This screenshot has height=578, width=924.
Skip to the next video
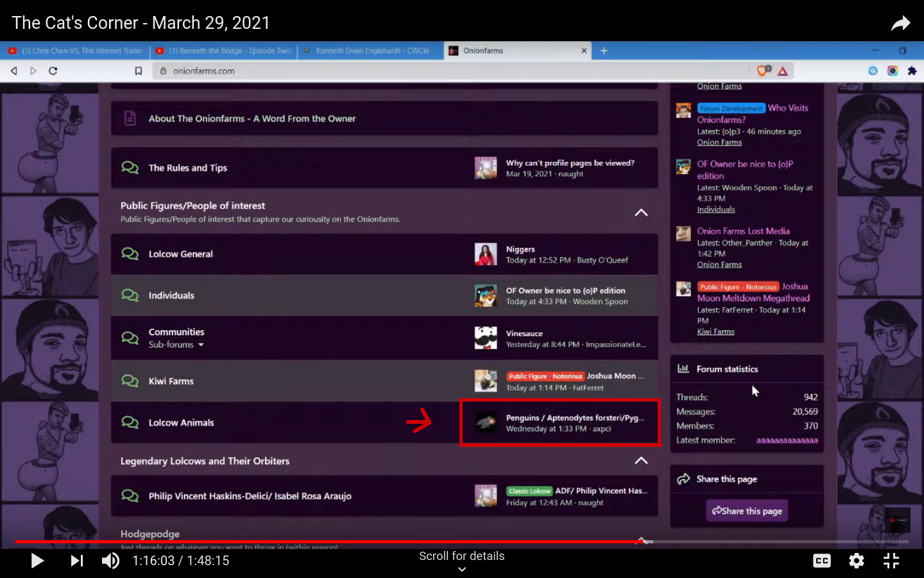coord(77,561)
